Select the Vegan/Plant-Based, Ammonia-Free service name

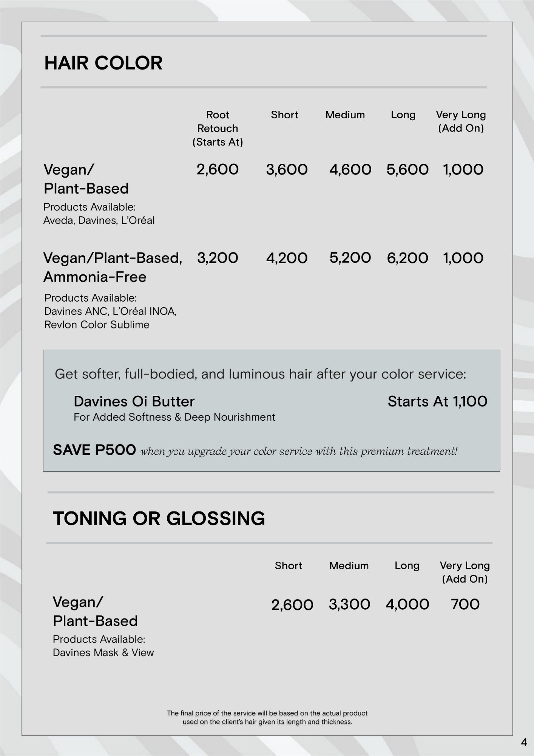(x=113, y=267)
